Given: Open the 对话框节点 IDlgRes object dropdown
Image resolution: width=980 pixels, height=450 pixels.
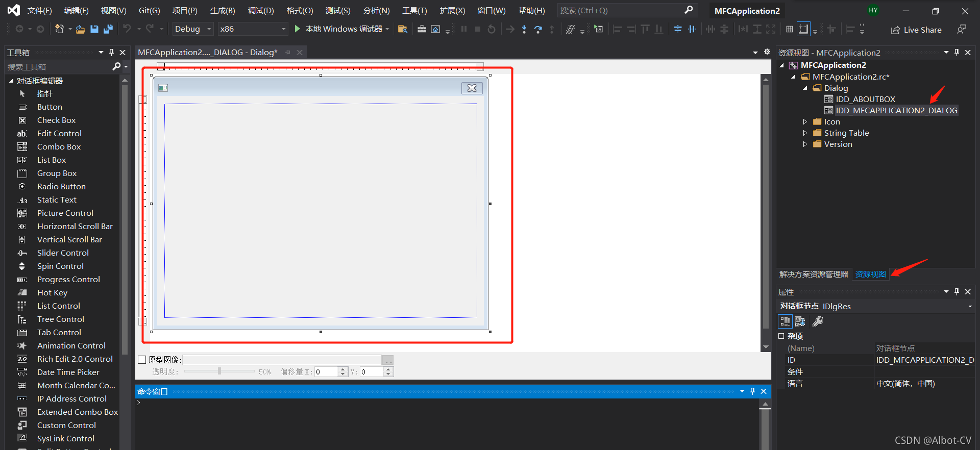Looking at the screenshot, I should [970, 306].
